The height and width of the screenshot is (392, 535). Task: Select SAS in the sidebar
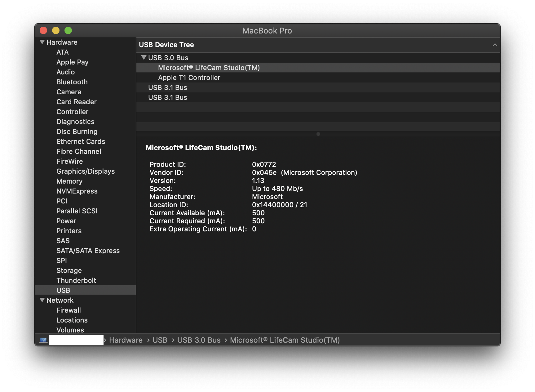pos(63,241)
